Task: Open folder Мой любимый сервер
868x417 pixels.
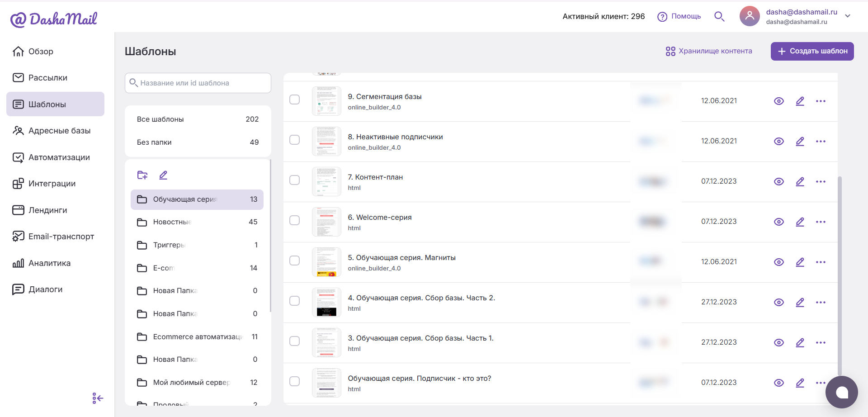Action: [x=197, y=383]
